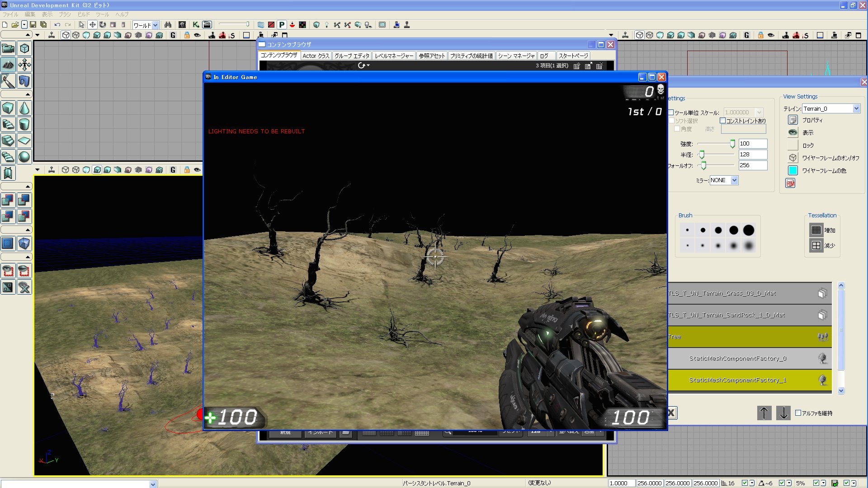This screenshot has width=868, height=488.
Task: Check the アルファを維持 checkbox
Action: [798, 413]
